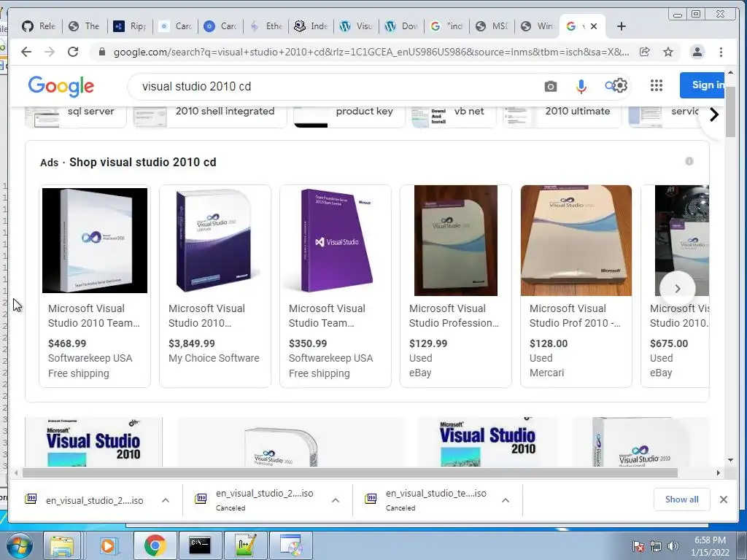
Task: Open Windows Media Player from taskbar
Action: click(x=108, y=545)
